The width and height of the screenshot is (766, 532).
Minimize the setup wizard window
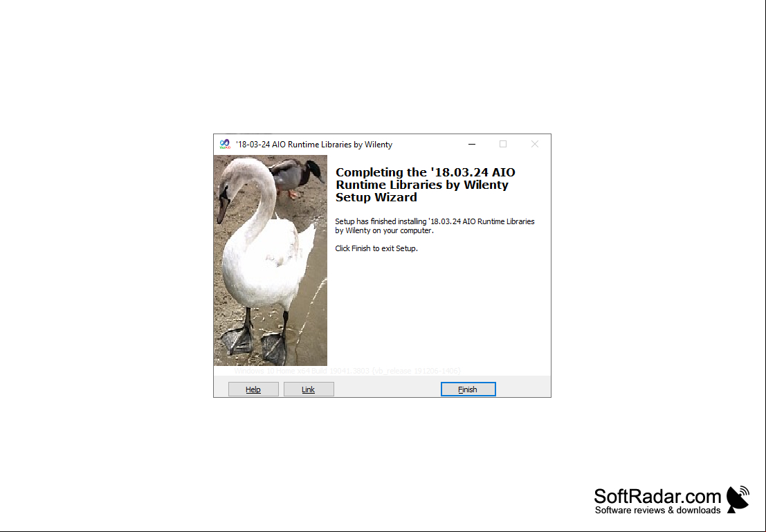point(472,144)
